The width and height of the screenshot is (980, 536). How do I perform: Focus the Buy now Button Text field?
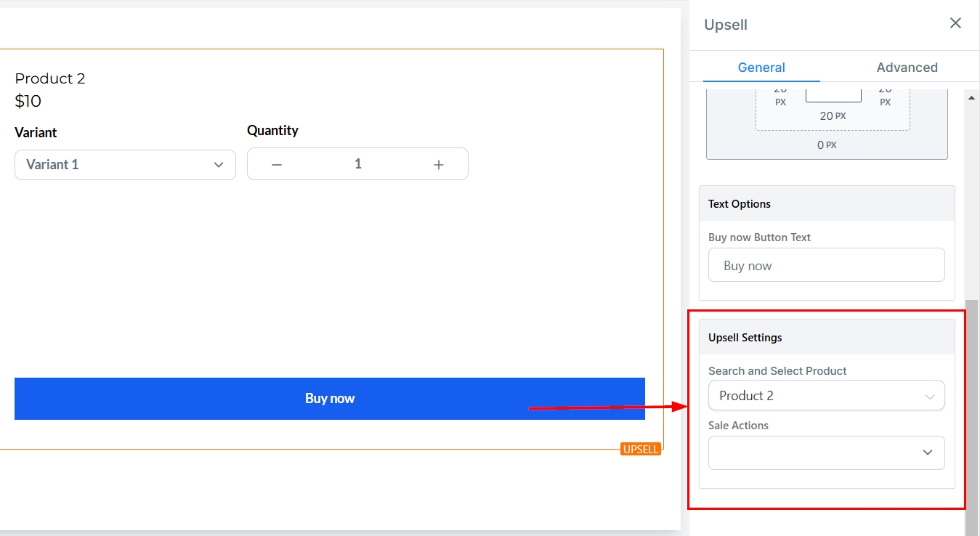(826, 266)
